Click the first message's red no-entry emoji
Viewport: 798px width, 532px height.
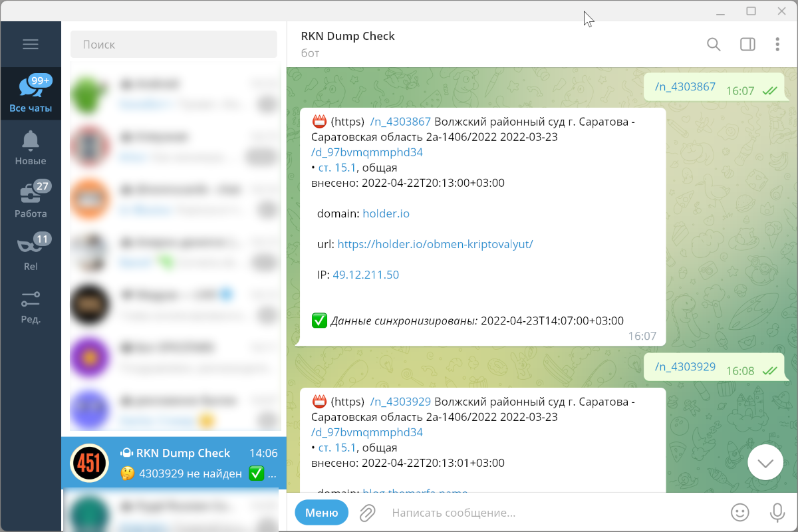[x=319, y=122]
